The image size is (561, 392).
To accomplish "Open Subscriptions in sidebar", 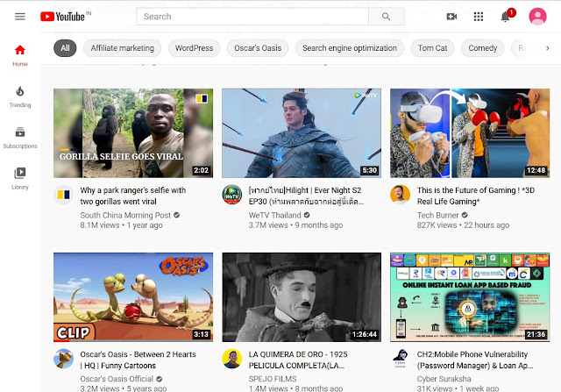I will pyautogui.click(x=20, y=138).
